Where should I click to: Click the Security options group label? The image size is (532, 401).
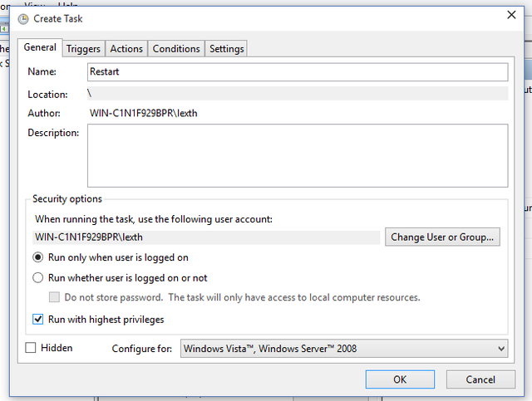tap(67, 199)
